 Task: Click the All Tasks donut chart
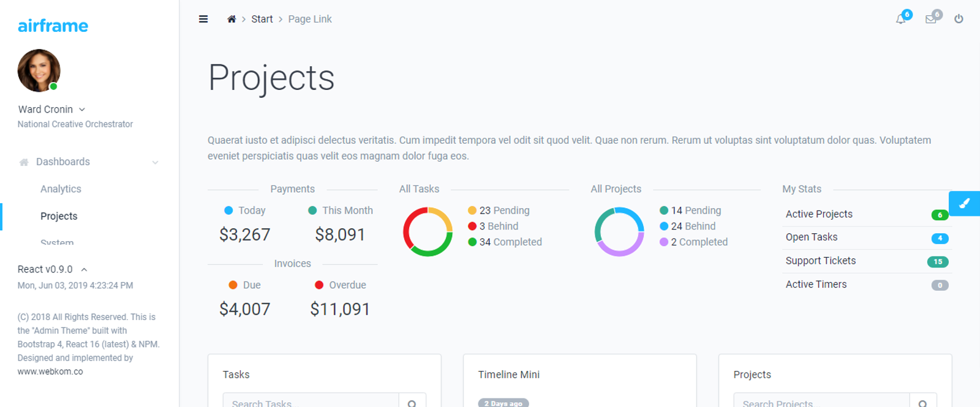click(428, 232)
